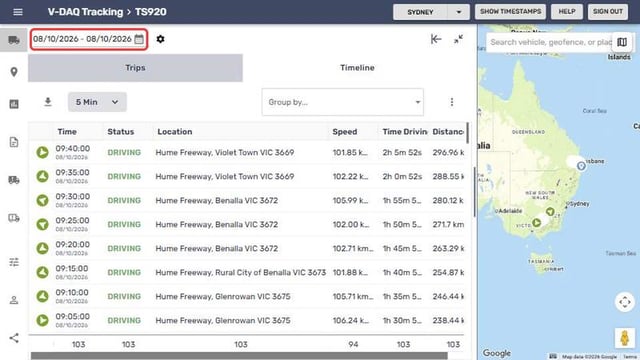
Task: Click the 09:20:00 row heading icon
Action: [x=42, y=248]
